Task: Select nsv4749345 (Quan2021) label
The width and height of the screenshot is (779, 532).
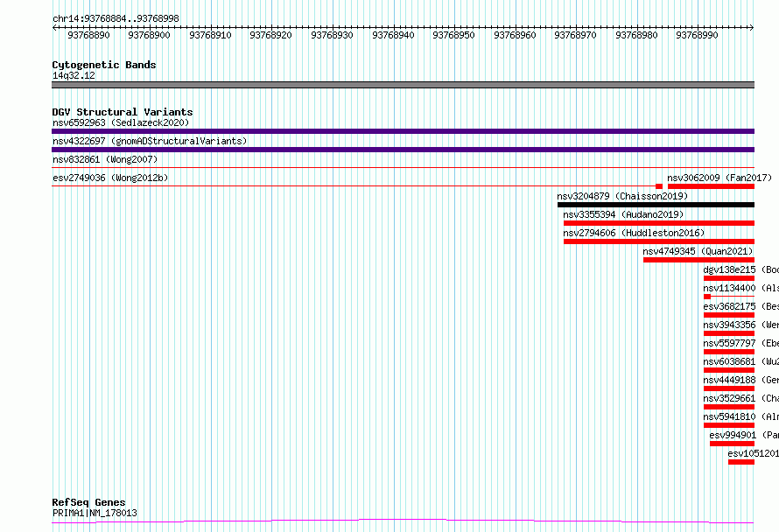Action: coord(698,251)
